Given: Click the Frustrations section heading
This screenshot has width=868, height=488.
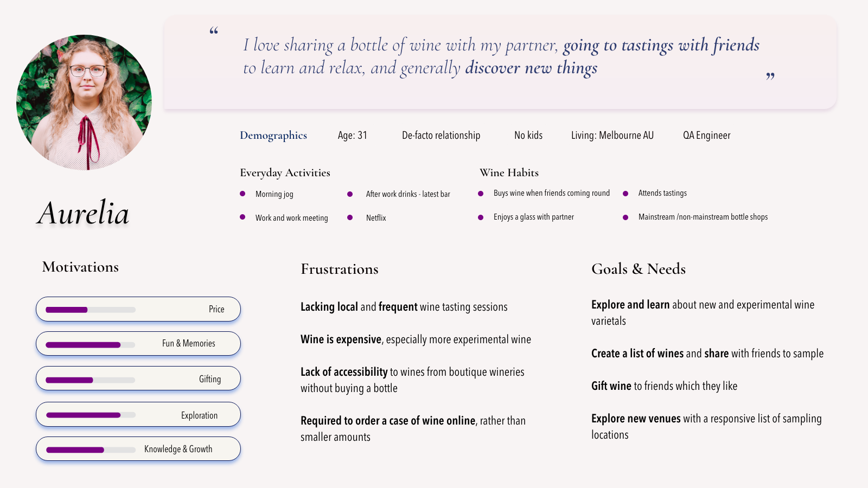Looking at the screenshot, I should pos(340,269).
